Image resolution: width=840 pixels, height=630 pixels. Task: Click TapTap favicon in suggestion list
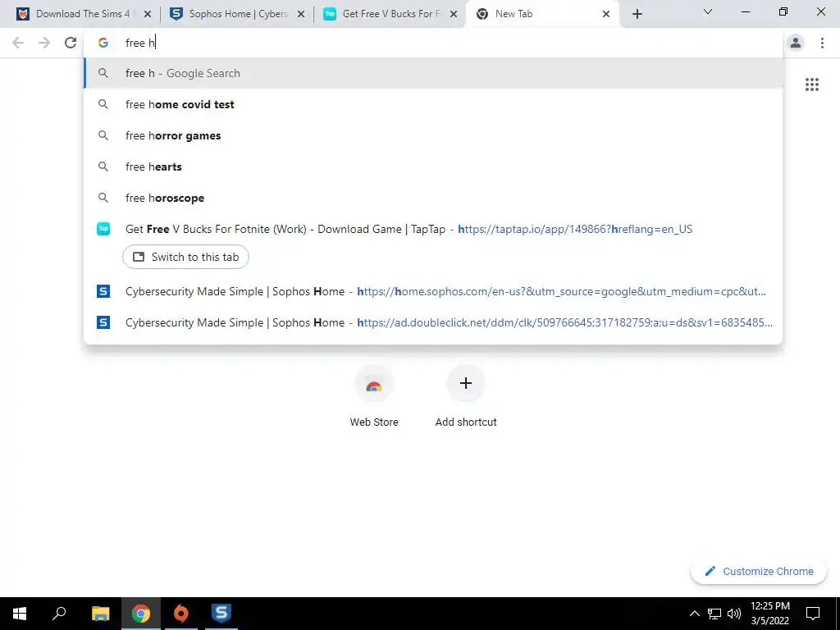pos(103,229)
